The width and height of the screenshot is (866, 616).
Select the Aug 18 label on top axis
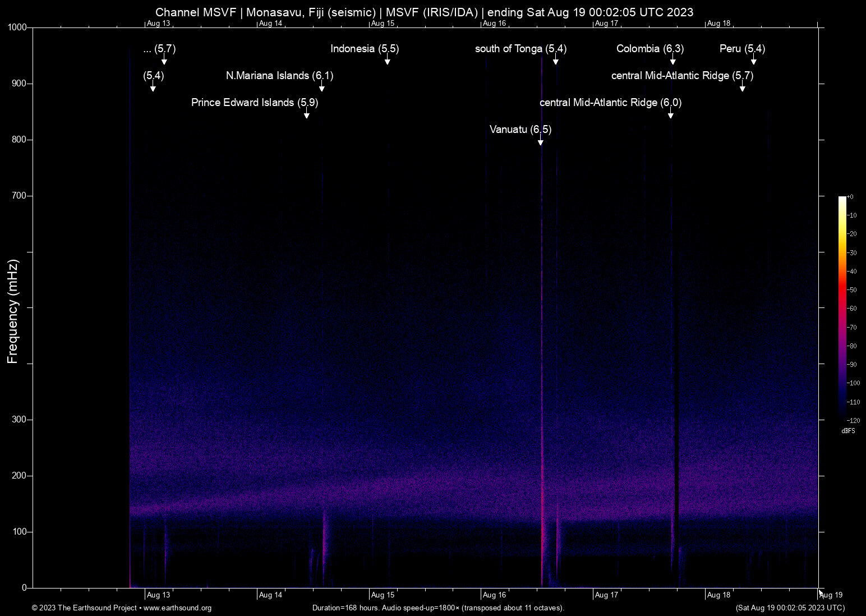pos(720,24)
